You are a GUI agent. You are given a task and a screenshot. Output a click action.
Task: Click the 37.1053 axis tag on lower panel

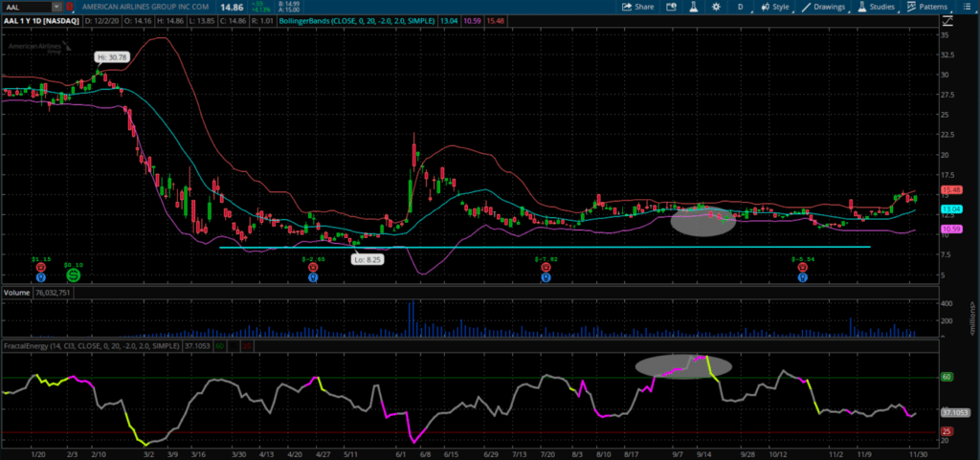coord(954,412)
